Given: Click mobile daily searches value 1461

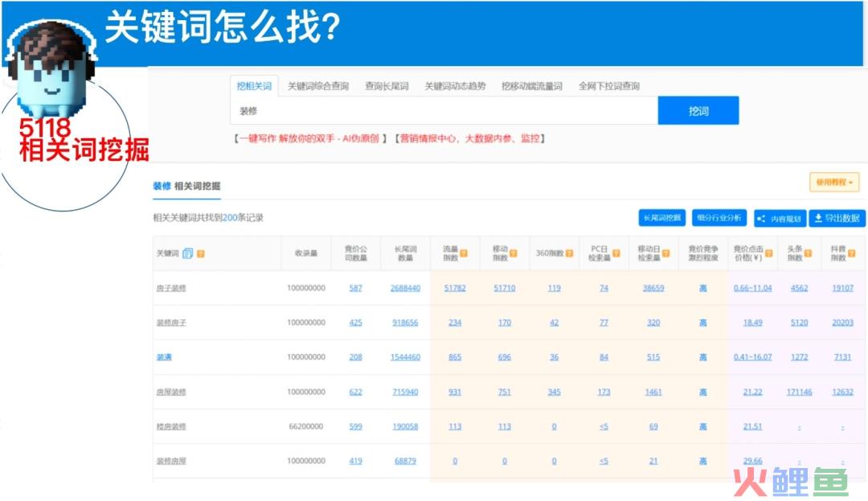Looking at the screenshot, I should pos(653,392).
